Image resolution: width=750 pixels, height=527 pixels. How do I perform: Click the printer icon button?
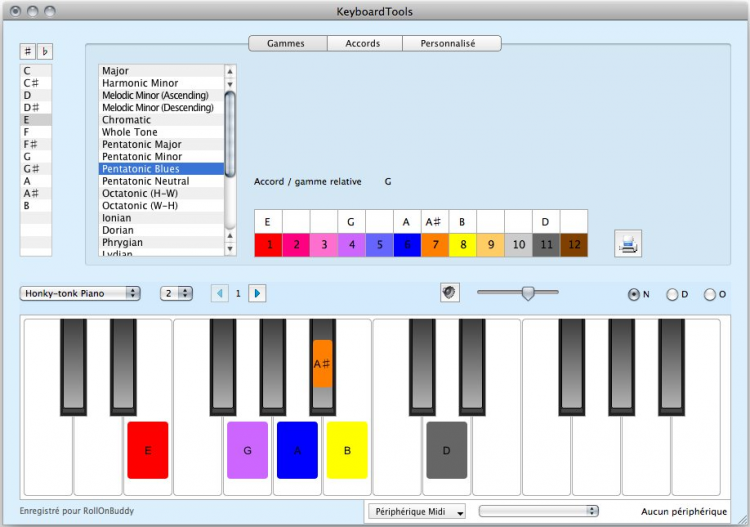[628, 243]
